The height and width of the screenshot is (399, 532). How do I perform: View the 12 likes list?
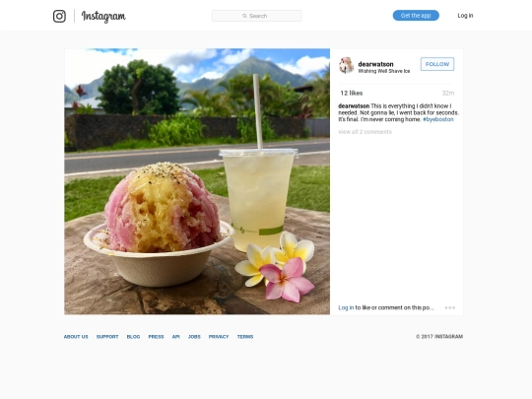(352, 93)
